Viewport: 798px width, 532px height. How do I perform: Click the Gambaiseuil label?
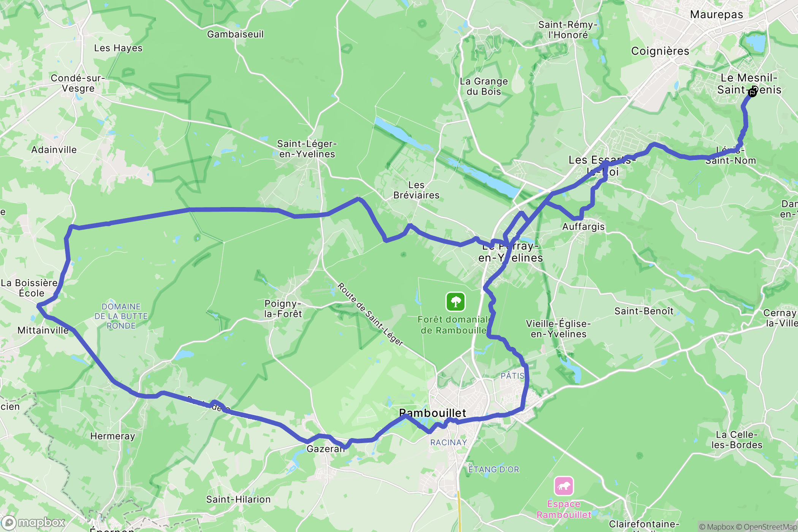[x=235, y=34]
